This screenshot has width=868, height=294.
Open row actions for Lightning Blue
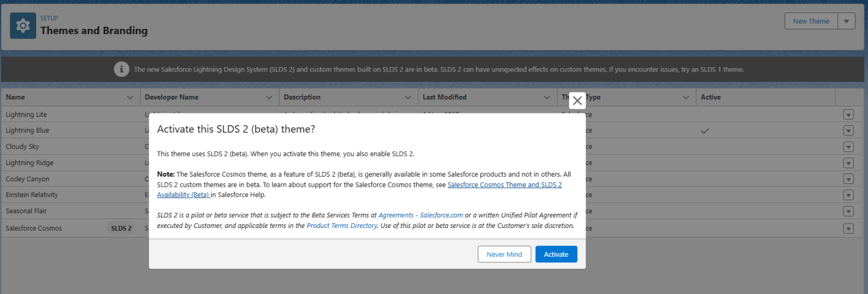coord(848,130)
